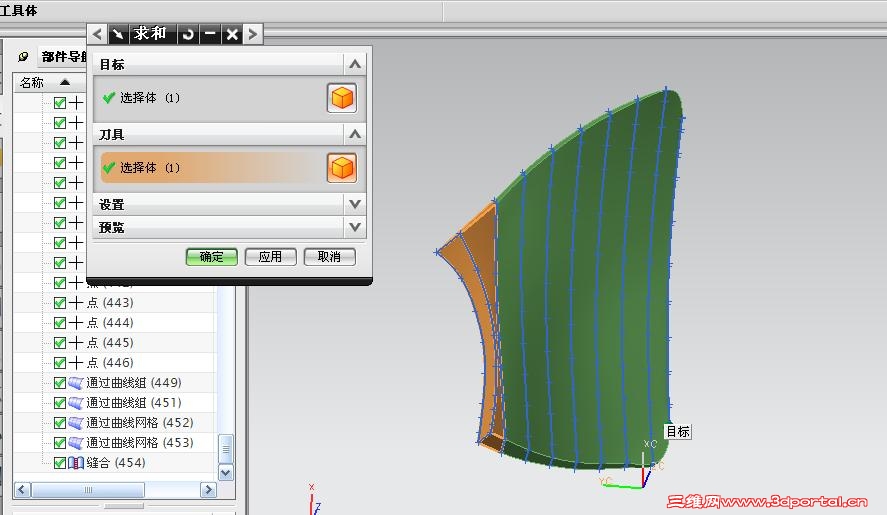Sort by the 名称 column header arrow
Screen dimensions: 887x515
coord(65,83)
